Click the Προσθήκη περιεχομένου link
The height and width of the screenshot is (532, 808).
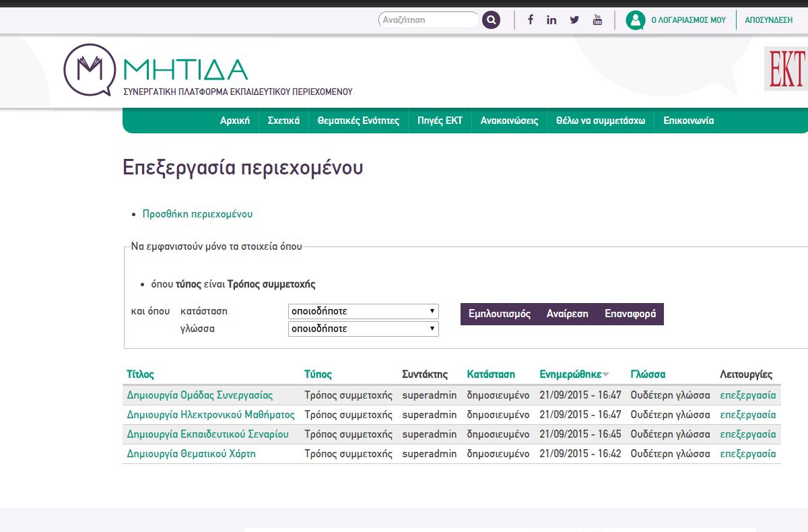[197, 214]
